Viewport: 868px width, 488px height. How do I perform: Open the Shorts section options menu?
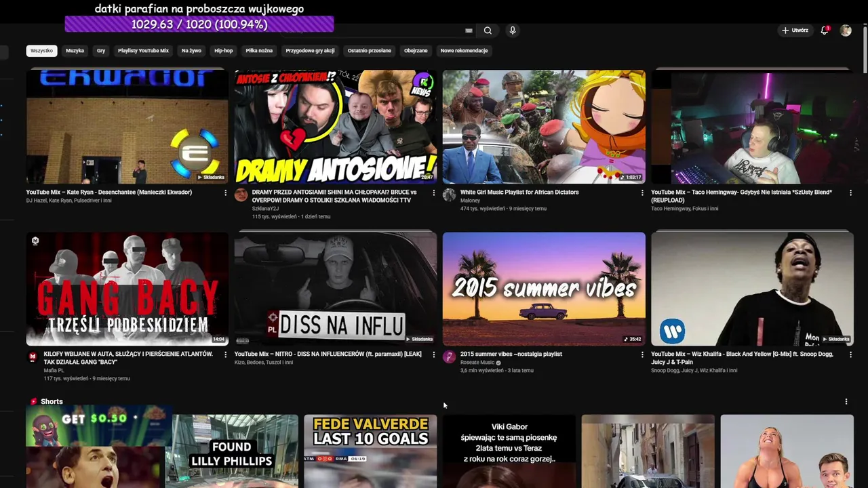tap(846, 402)
